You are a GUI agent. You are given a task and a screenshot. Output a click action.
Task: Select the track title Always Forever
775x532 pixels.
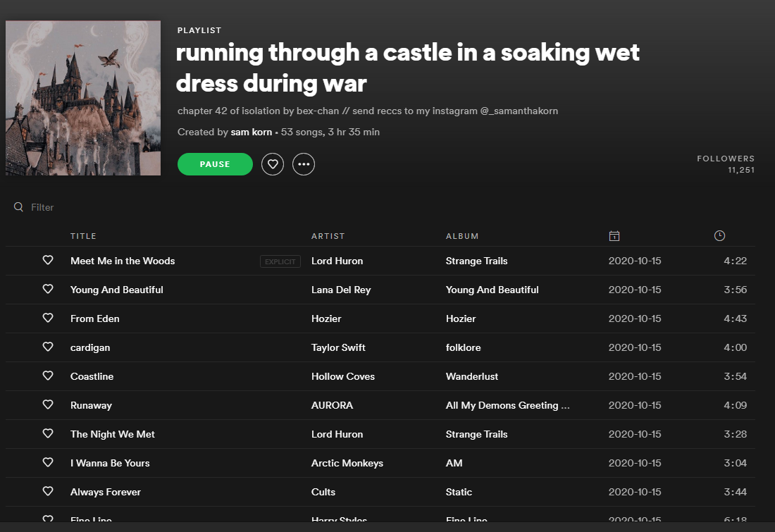tap(105, 492)
